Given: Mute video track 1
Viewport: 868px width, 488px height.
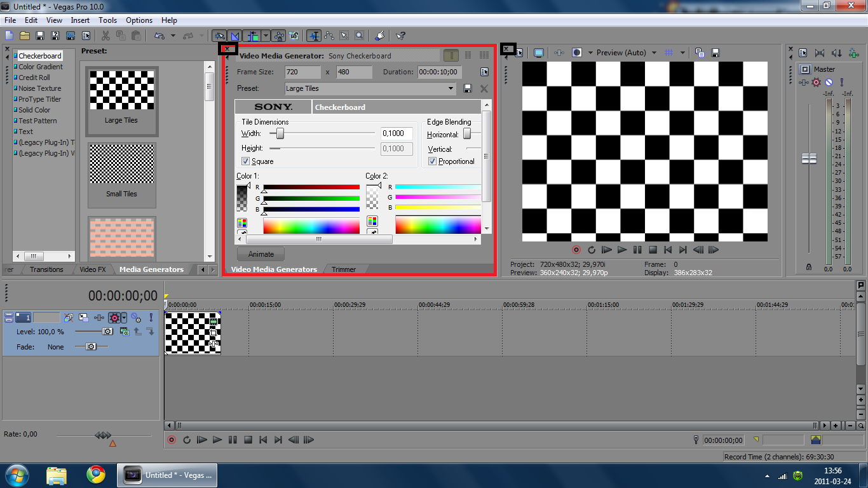Looking at the screenshot, I should 136,318.
